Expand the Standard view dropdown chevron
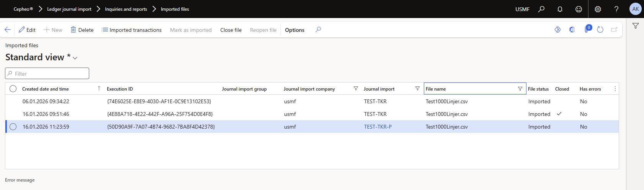Image resolution: width=644 pixels, height=190 pixels. [x=75, y=58]
